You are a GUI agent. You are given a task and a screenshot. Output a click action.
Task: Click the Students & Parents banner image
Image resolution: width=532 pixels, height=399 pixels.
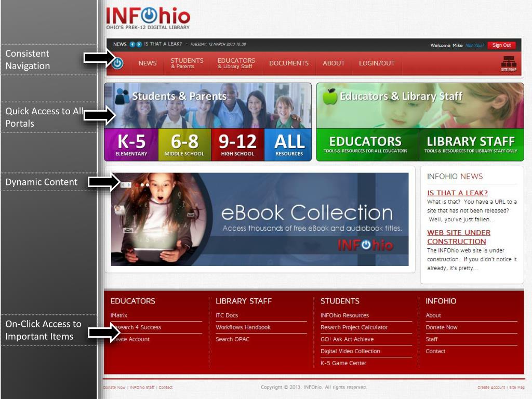(x=208, y=106)
